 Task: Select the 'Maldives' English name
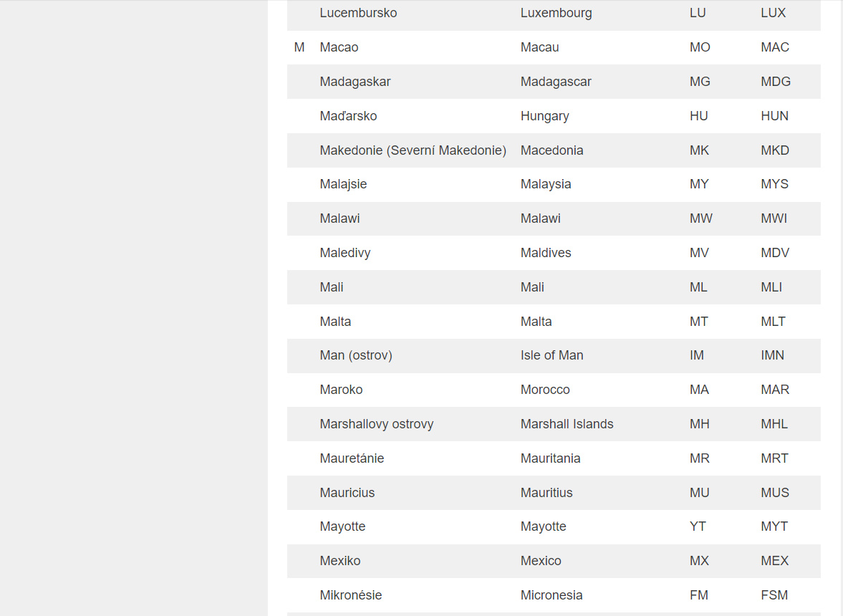tap(546, 253)
